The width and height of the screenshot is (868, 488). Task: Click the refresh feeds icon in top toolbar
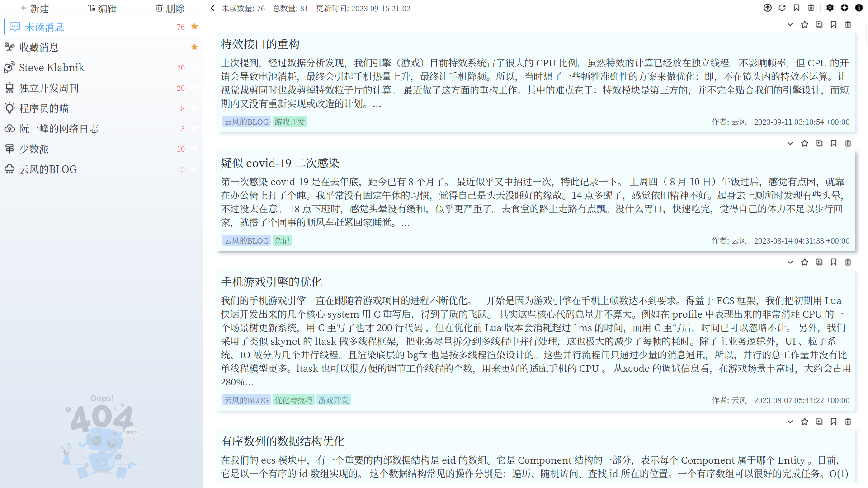pyautogui.click(x=782, y=8)
